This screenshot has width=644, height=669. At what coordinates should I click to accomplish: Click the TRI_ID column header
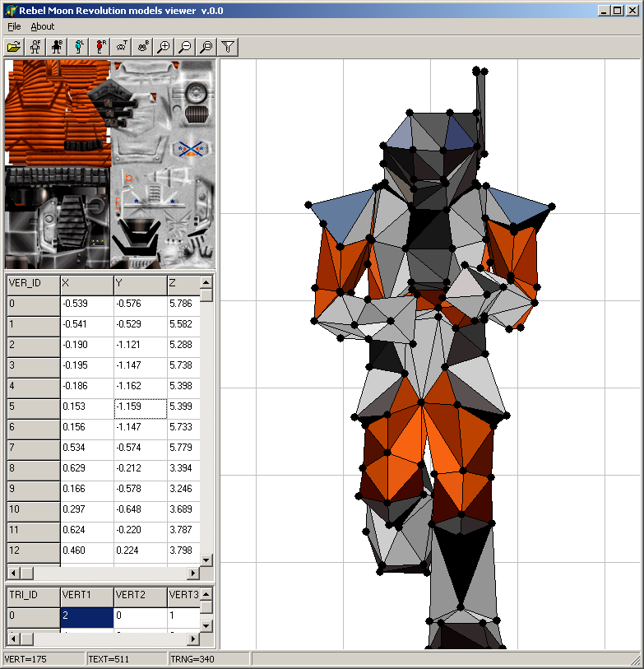(x=34, y=597)
